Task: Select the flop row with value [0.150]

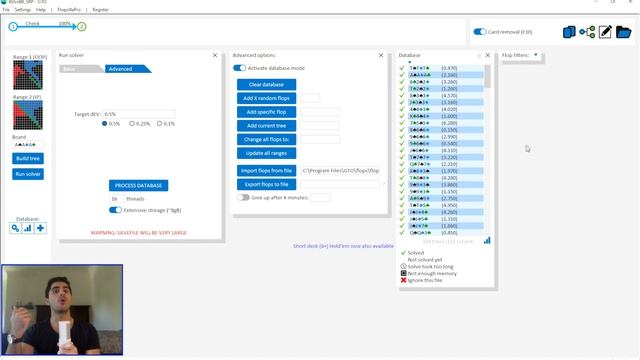Action: (x=446, y=130)
